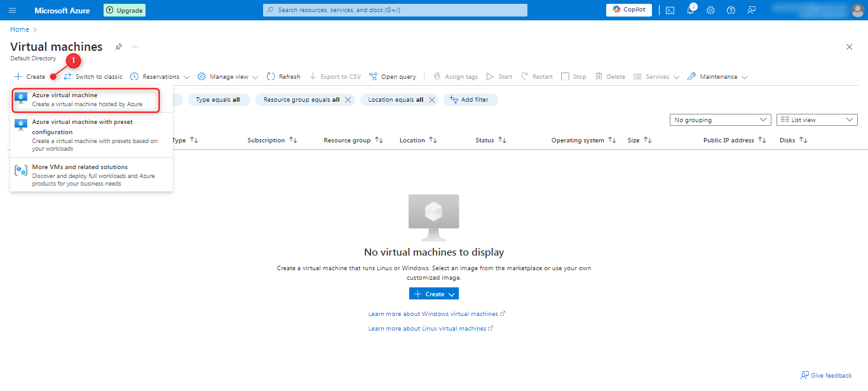
Task: Open the Create dropdown in toolbar
Action: tap(30, 76)
